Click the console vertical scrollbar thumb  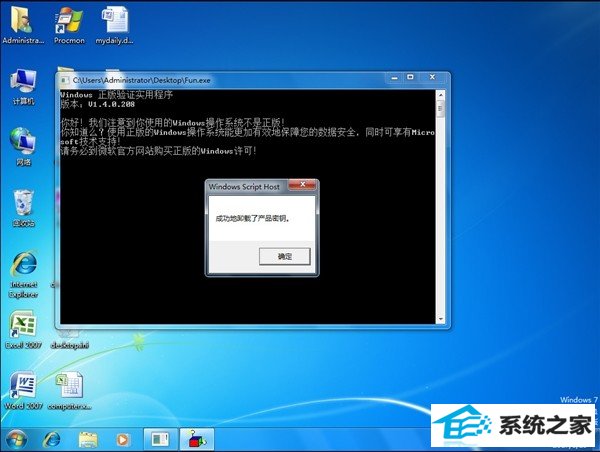point(440,108)
